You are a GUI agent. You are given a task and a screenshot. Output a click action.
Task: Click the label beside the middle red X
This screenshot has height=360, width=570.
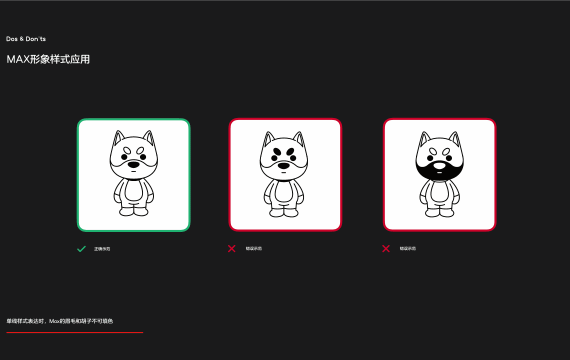click(254, 249)
